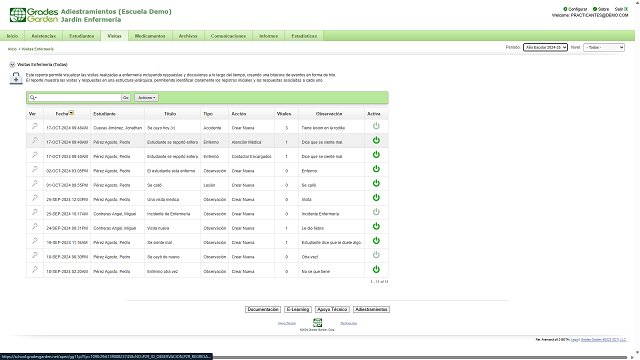View the 'Visita nueva' record
640x360 pixels.
click(35, 226)
